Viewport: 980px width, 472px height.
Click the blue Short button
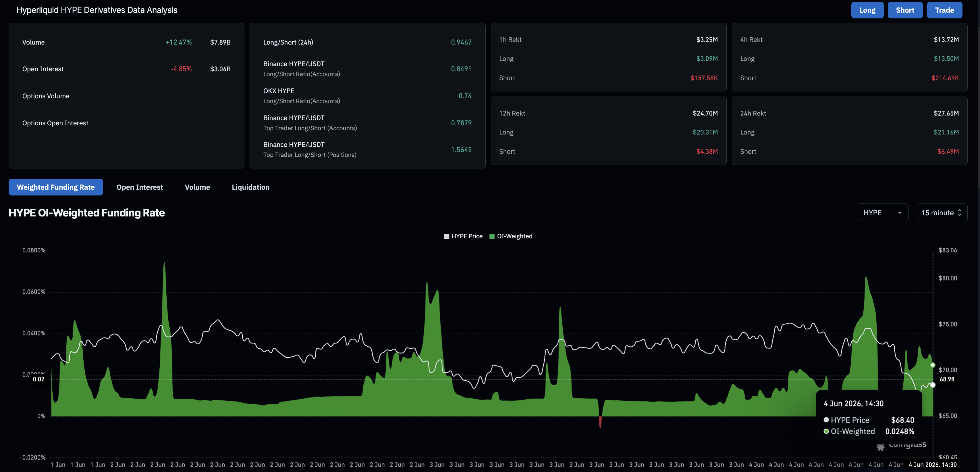905,10
